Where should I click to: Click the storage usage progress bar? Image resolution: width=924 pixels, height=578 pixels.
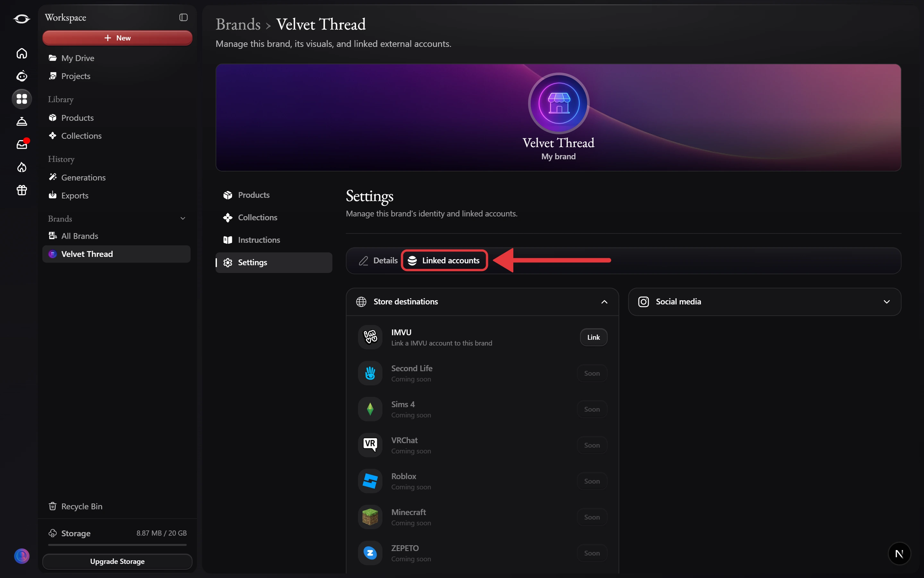pyautogui.click(x=117, y=545)
